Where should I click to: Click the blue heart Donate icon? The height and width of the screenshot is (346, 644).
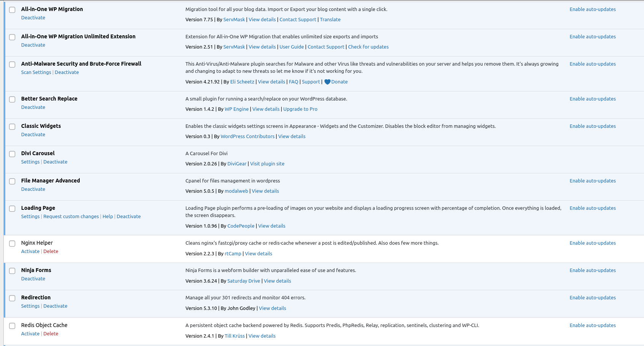coord(327,82)
